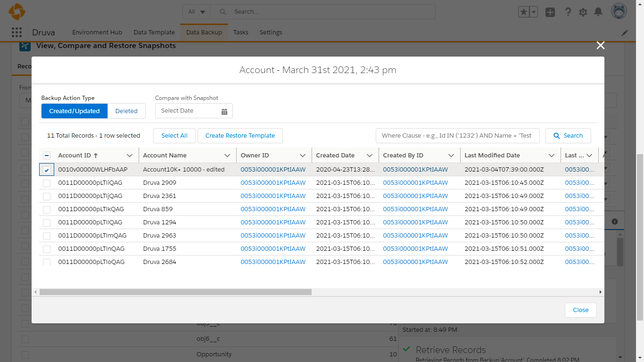Image resolution: width=644 pixels, height=362 pixels.
Task: Click the horizontal scrollbar left arrow
Action: pos(35,292)
